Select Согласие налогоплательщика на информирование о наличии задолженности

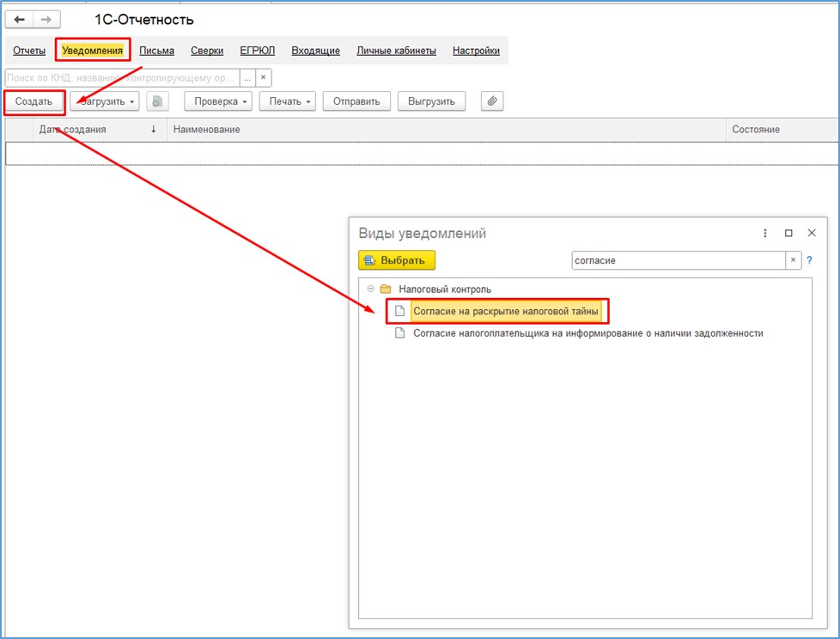pos(588,333)
